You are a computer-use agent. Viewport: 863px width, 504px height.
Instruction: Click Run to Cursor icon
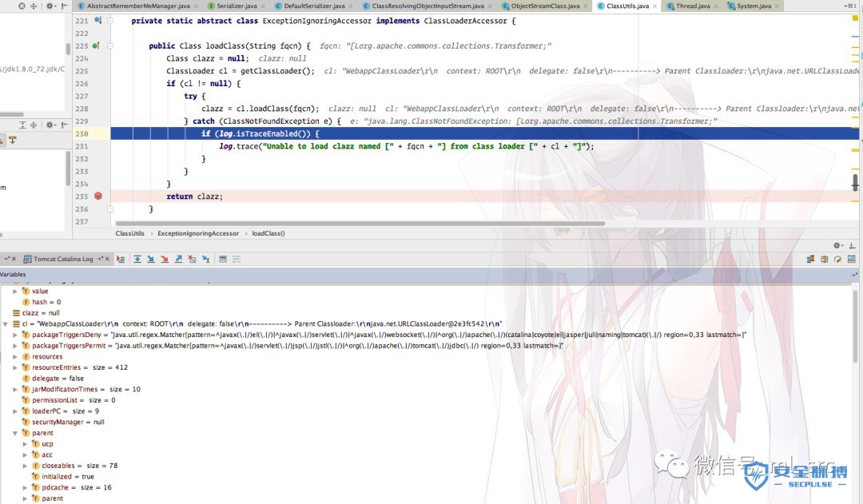point(206,259)
